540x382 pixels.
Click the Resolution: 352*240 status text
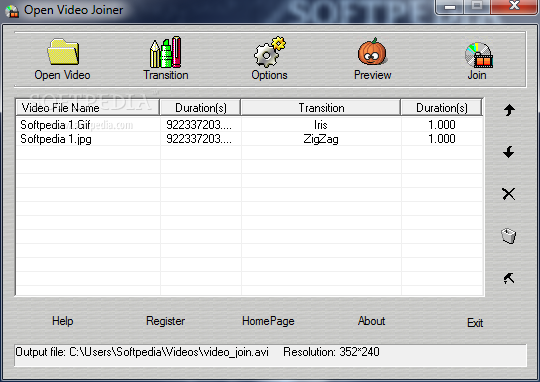tap(331, 352)
